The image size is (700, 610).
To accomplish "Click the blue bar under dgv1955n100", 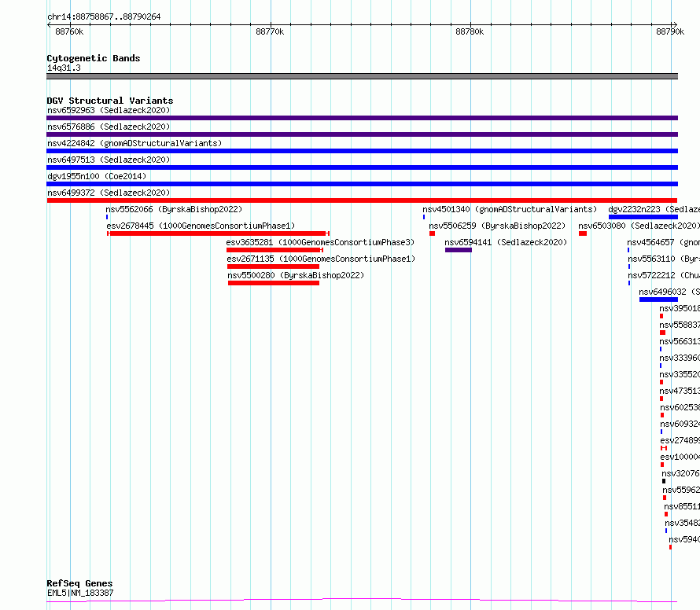I will point(362,184).
